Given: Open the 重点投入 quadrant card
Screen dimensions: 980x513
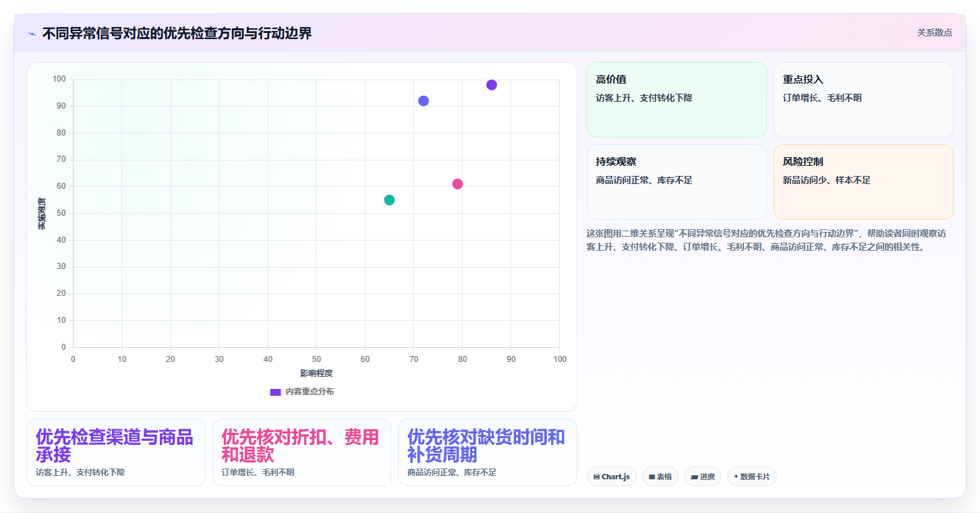Looking at the screenshot, I should 863,100.
